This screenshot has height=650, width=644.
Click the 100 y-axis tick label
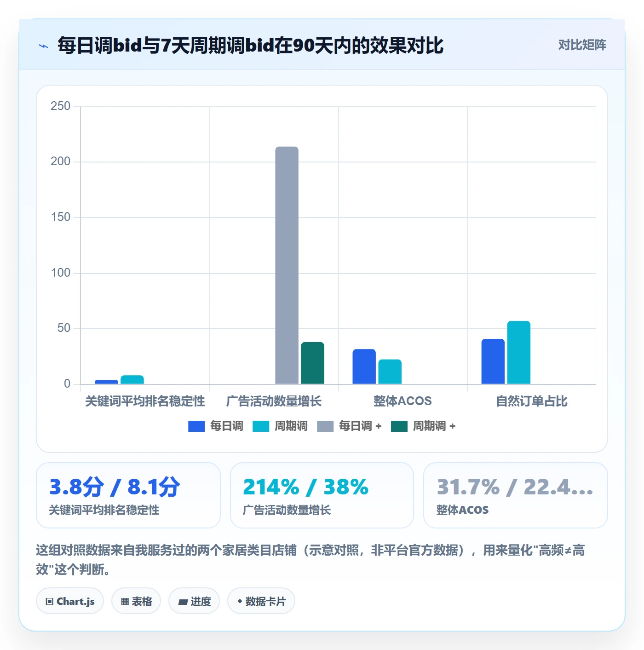pos(60,273)
